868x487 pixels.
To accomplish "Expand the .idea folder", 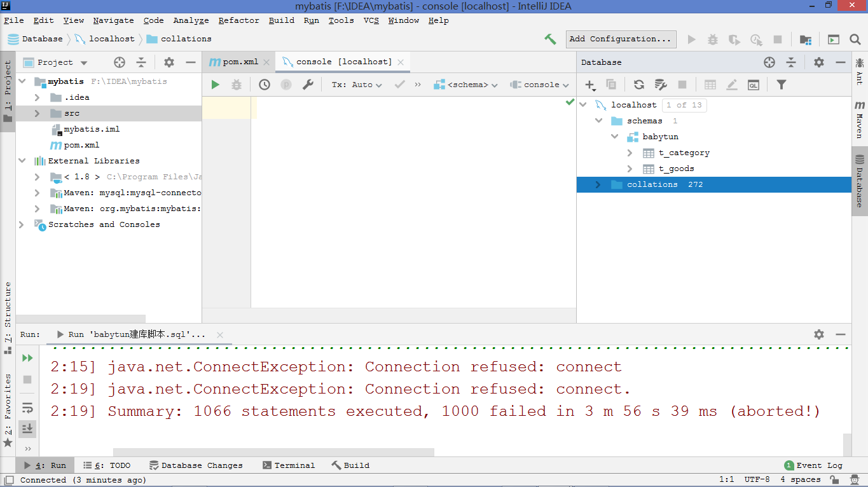I will click(x=37, y=97).
